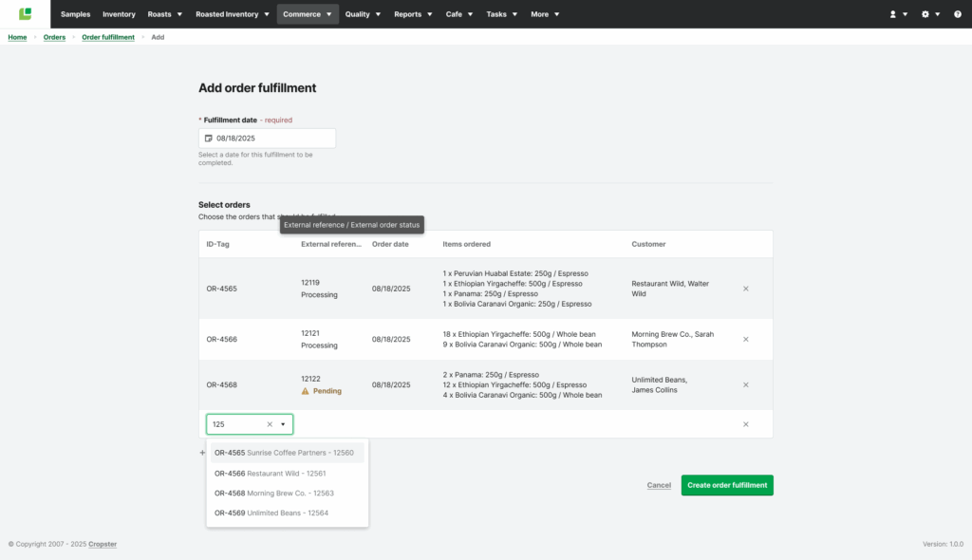The height and width of the screenshot is (560, 972).
Task: Click the 18 x Ethiopian Yirgacheffe item line
Action: click(519, 334)
